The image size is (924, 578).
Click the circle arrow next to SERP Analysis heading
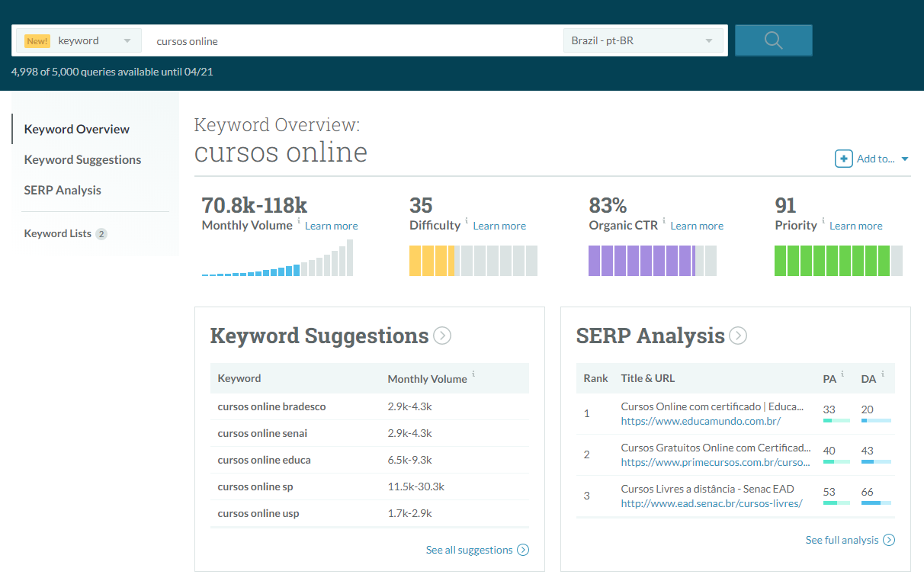pos(737,336)
